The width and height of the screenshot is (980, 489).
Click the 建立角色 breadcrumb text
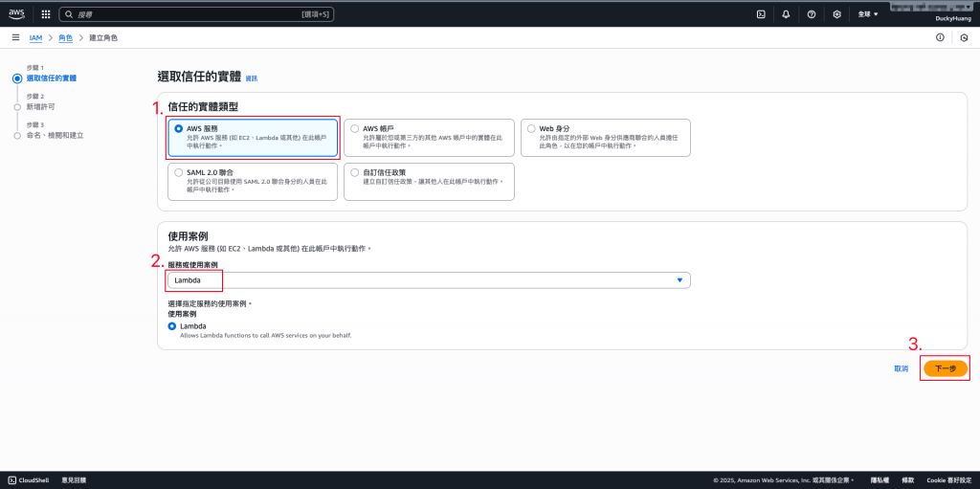[103, 37]
